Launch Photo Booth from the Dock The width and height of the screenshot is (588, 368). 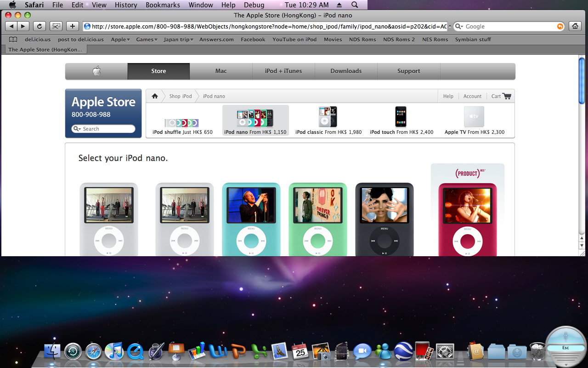tap(424, 351)
